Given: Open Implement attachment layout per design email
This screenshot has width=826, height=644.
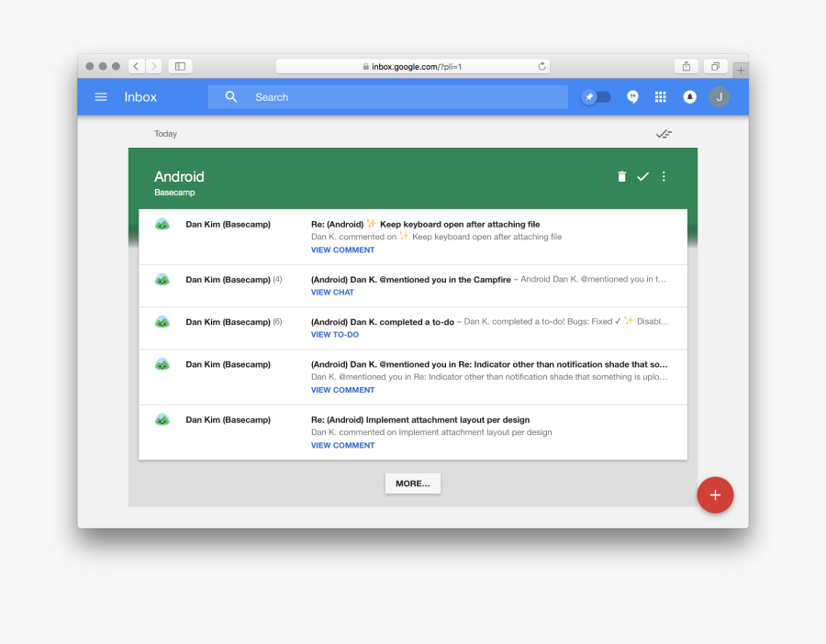Looking at the screenshot, I should [419, 420].
